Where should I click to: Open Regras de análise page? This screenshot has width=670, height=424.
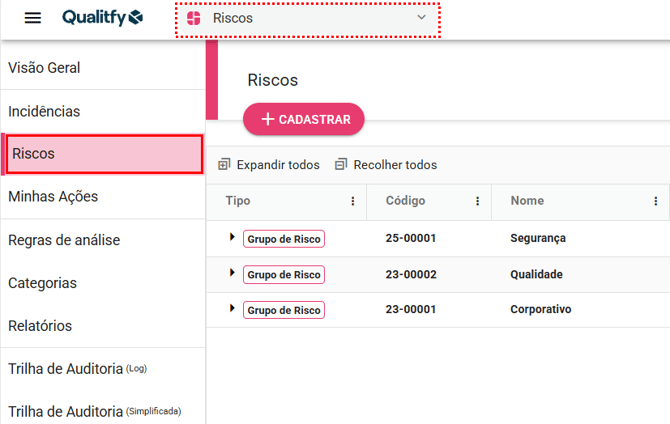click(x=64, y=240)
